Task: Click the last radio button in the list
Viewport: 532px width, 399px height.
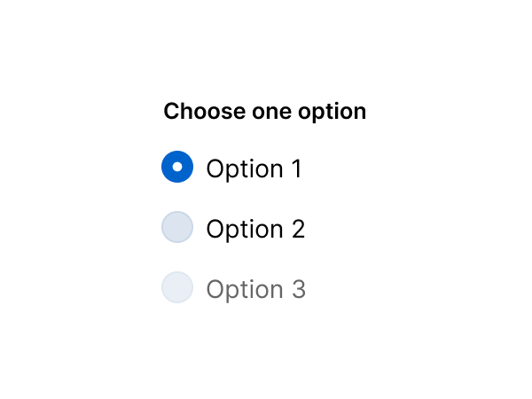Action: click(x=177, y=287)
